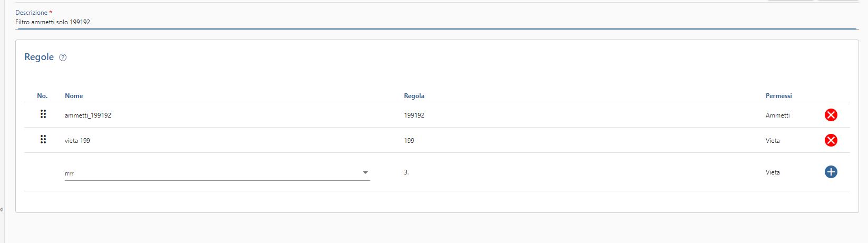Image resolution: width=868 pixels, height=243 pixels.
Task: Click Ammetti permission of first rule
Action: pos(778,115)
